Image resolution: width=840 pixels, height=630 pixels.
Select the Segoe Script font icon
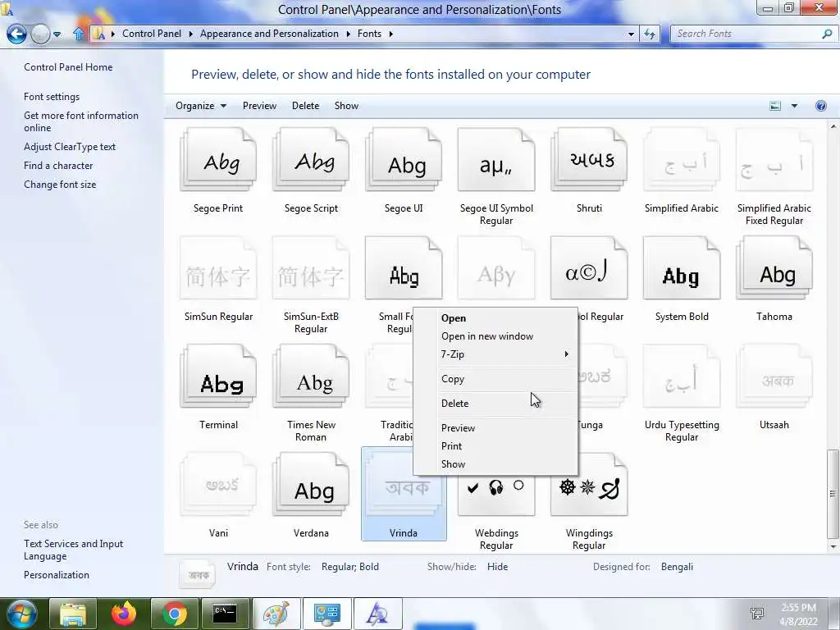(311, 159)
